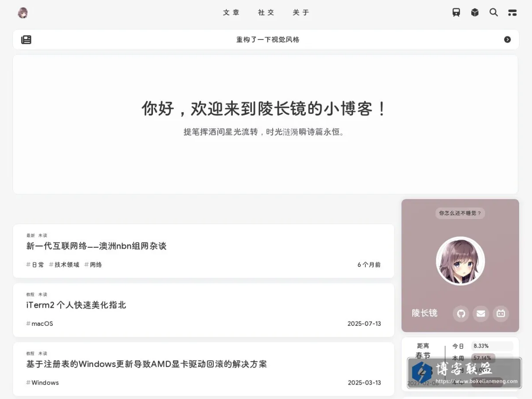Open post about AMD显卡驱动回滚
This screenshot has height=399, width=532.
(x=147, y=364)
